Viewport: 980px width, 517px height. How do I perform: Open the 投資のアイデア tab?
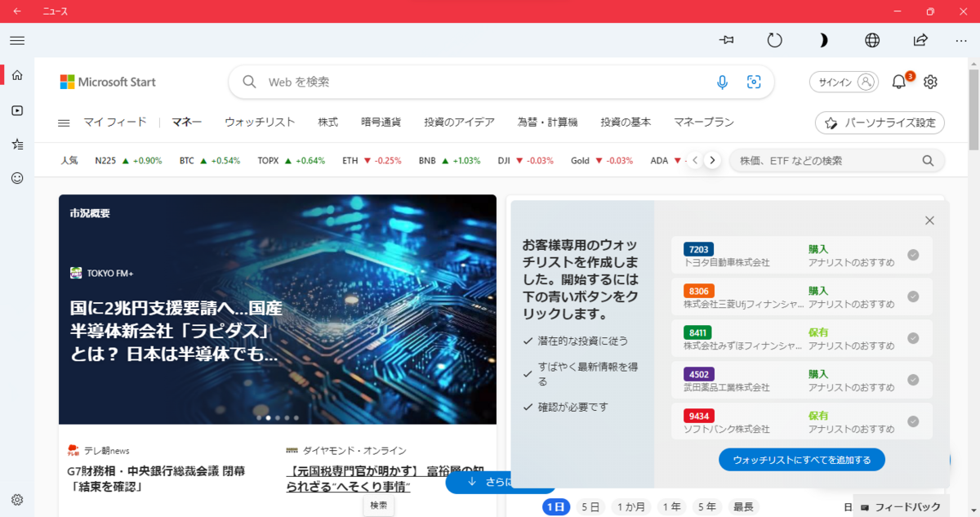pyautogui.click(x=460, y=123)
